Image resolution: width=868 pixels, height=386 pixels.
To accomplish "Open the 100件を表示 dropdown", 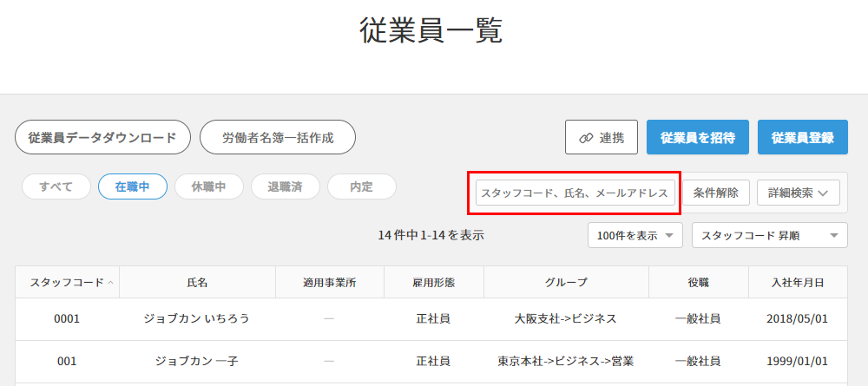I will click(635, 235).
